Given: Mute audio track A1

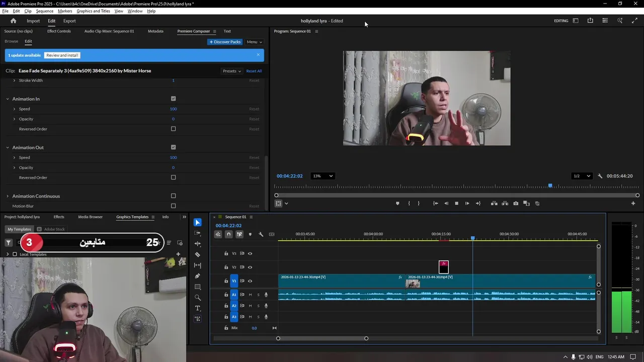Looking at the screenshot, I should pyautogui.click(x=250, y=295).
